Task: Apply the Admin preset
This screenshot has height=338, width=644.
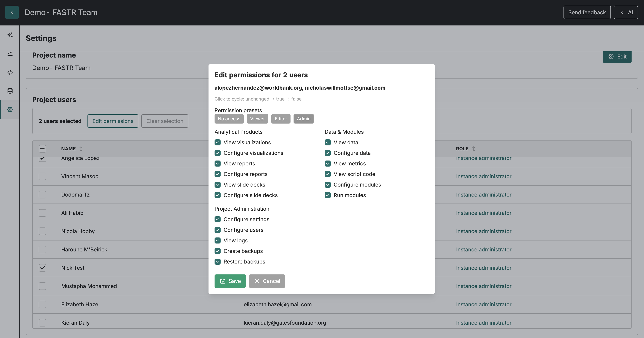Action: coord(304,119)
